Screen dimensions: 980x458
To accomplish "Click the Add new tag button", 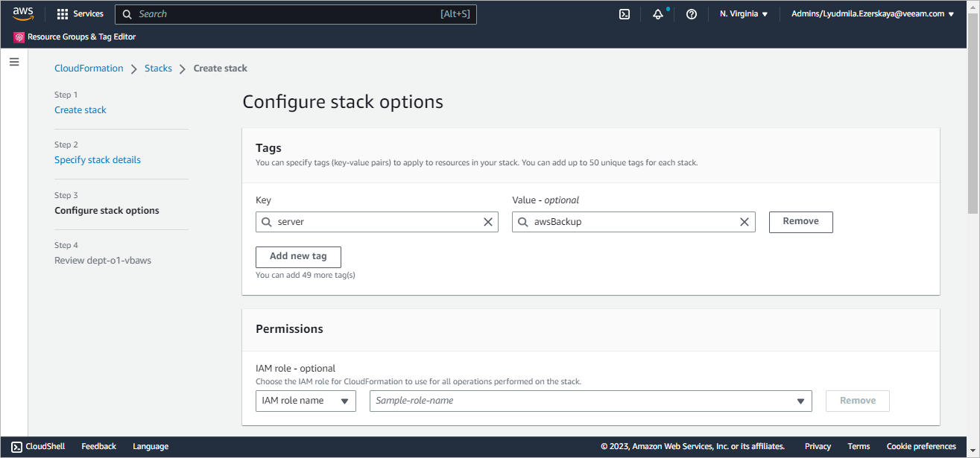I will click(x=298, y=256).
